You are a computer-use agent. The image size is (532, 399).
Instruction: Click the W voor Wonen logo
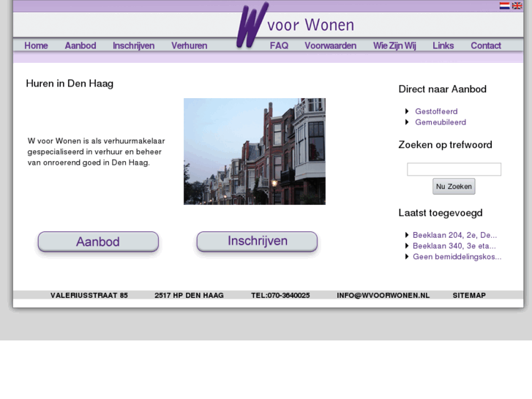tap(295, 25)
